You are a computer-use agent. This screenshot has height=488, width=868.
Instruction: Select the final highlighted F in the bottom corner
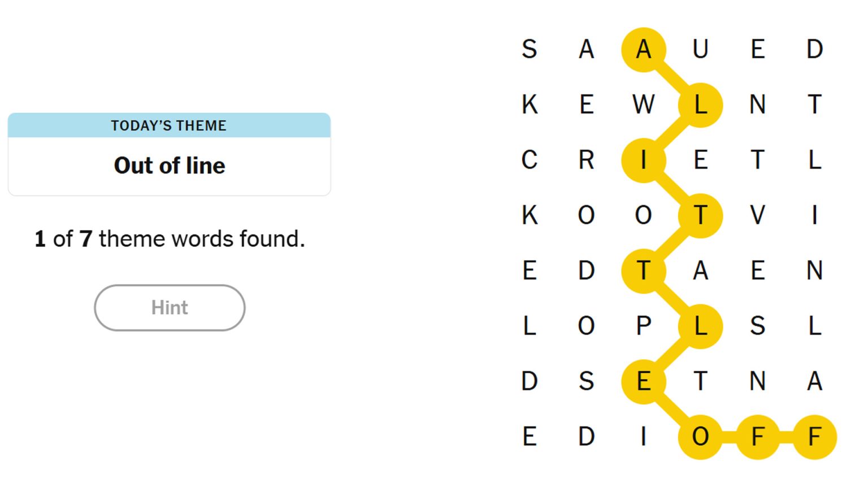(x=814, y=436)
